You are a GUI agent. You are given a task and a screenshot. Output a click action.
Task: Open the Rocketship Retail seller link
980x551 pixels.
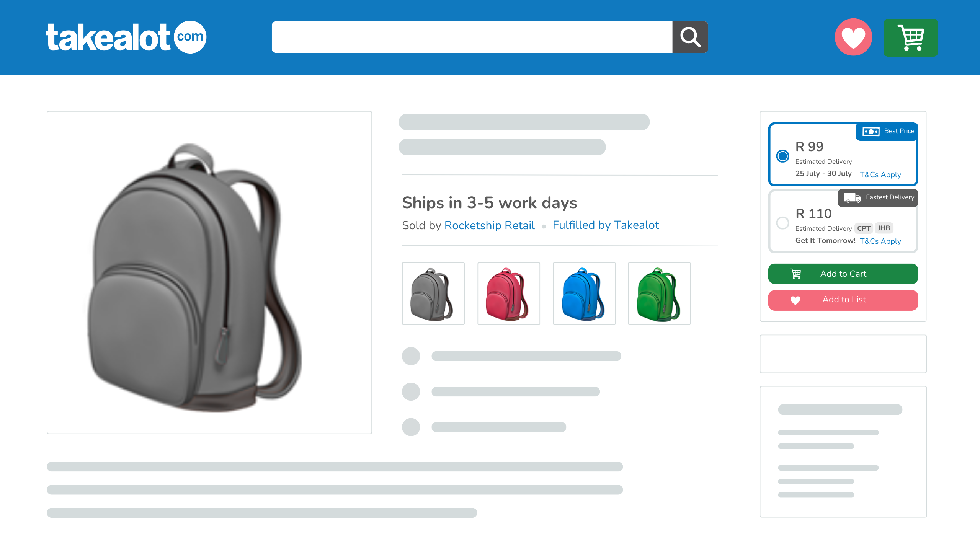(489, 225)
